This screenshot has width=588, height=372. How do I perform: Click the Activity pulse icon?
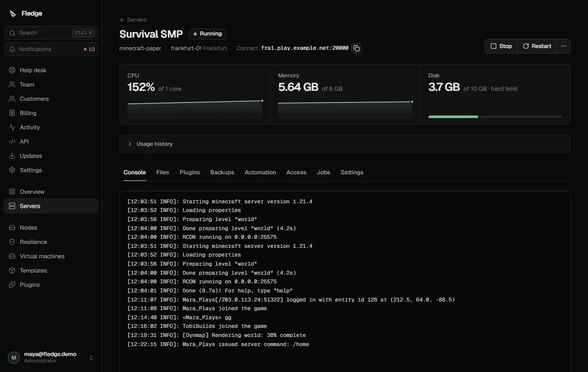[x=12, y=127]
